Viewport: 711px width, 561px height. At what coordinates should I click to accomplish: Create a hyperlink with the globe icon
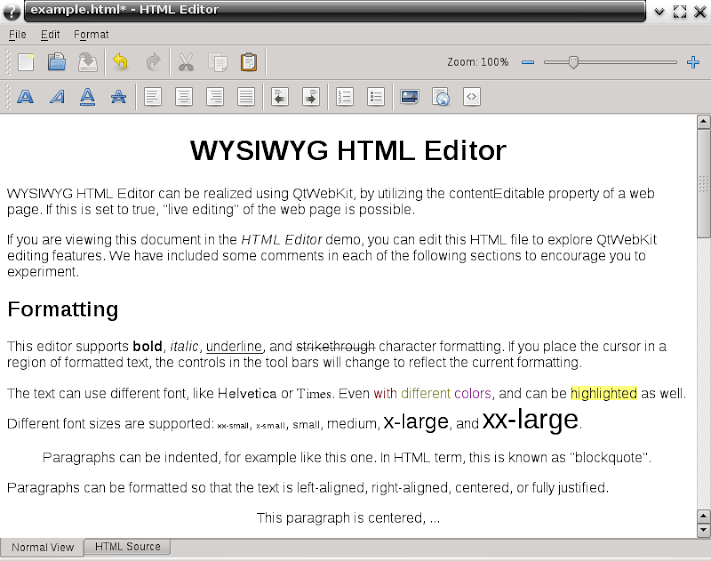click(441, 97)
